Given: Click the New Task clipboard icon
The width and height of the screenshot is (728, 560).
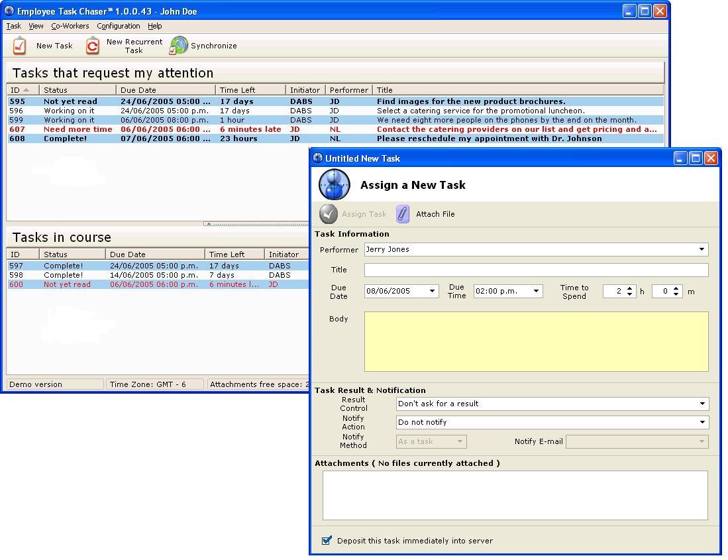Looking at the screenshot, I should click(19, 46).
